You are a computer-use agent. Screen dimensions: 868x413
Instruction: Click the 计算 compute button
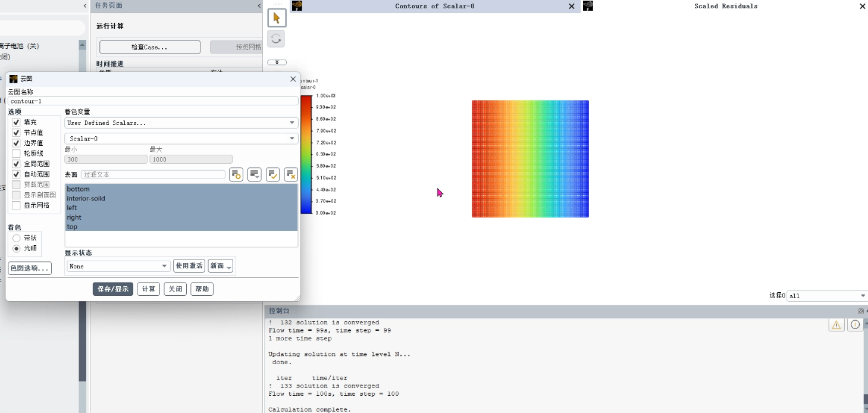click(x=149, y=289)
